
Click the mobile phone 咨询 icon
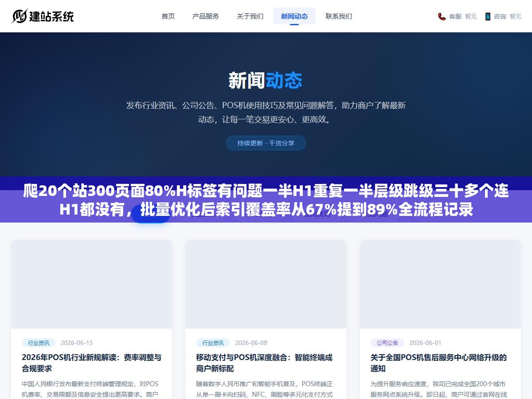488,16
